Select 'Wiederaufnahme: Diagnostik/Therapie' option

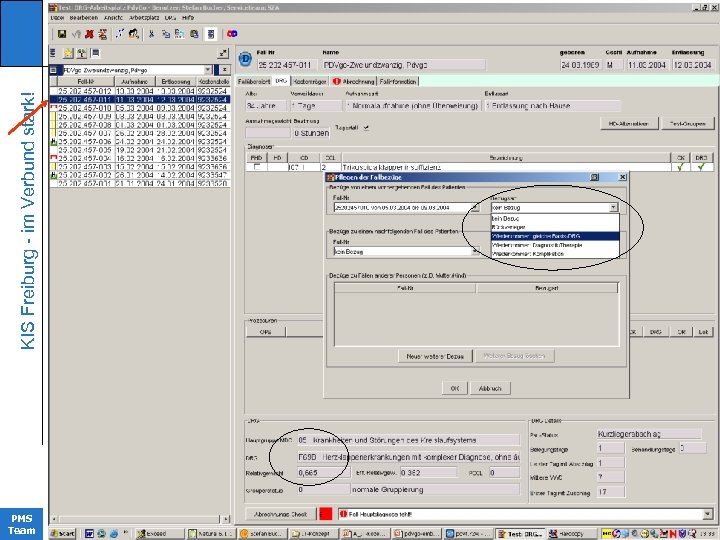pyautogui.click(x=555, y=245)
